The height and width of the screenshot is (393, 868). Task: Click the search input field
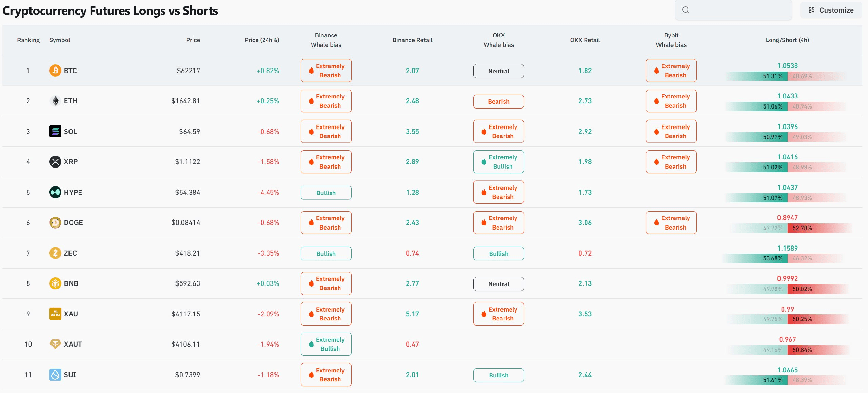(733, 10)
